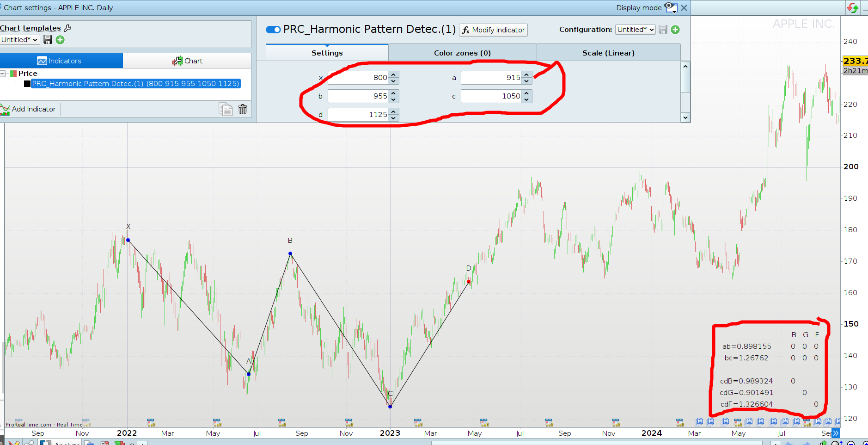Click the red-green refresh arrows icon

(x=853, y=7)
